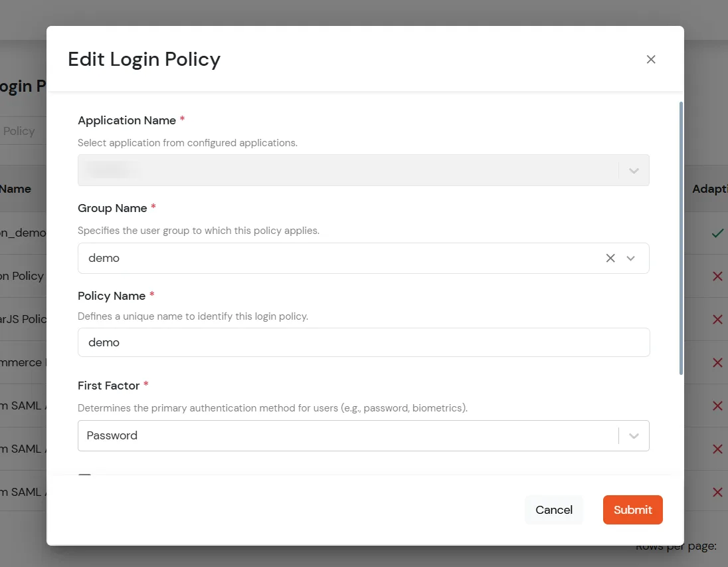Click 'Select application from configured applications' text

(187, 143)
